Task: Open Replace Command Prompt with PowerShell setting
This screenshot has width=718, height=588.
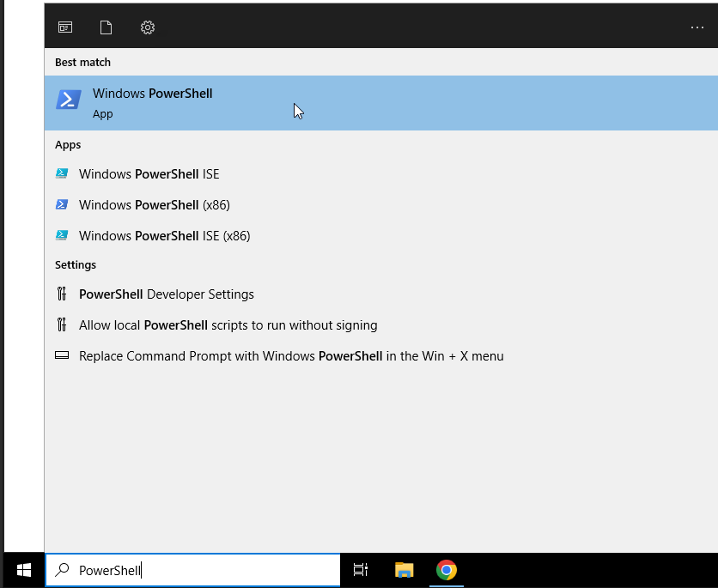Action: (x=290, y=356)
